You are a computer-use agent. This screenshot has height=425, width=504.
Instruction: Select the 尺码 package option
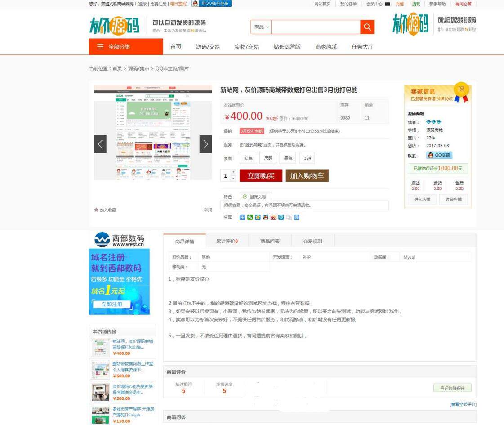(x=268, y=158)
